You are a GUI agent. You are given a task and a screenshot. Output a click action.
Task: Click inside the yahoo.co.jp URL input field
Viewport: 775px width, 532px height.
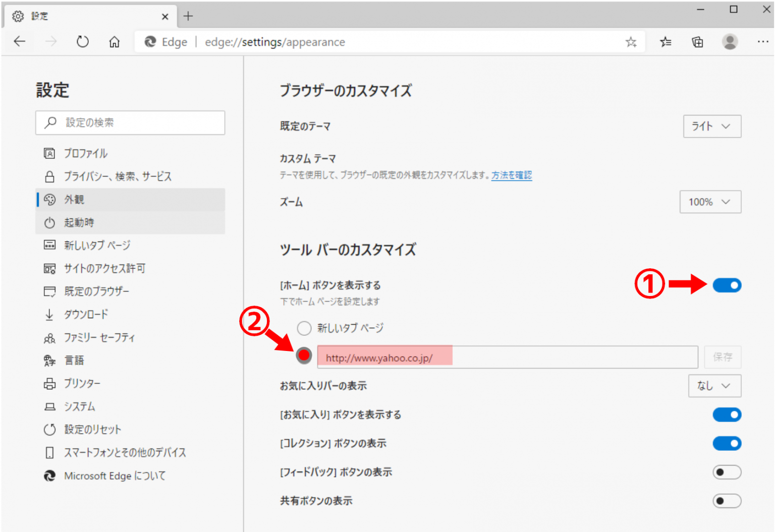(505, 357)
